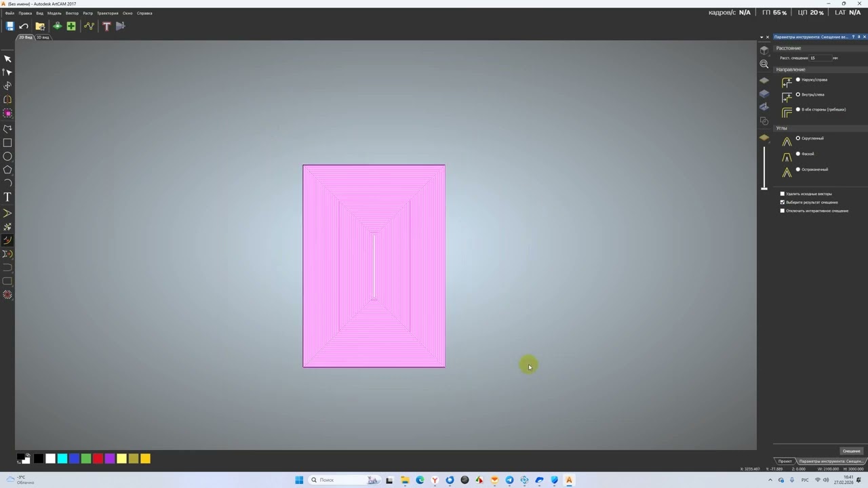Viewport: 868px width, 488px height.
Task: Select the Polyline drawing tool
Action: click(x=7, y=129)
